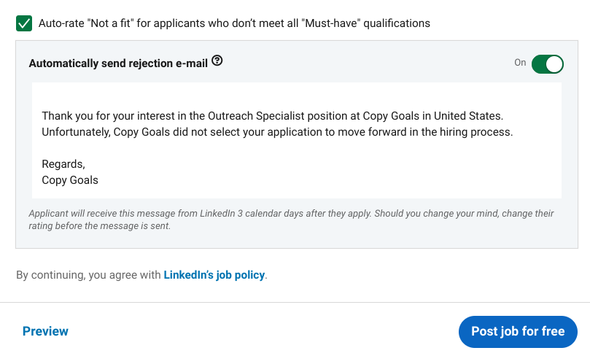Click the italic note about 3 calendar days
This screenshot has height=364, width=590.
point(291,220)
